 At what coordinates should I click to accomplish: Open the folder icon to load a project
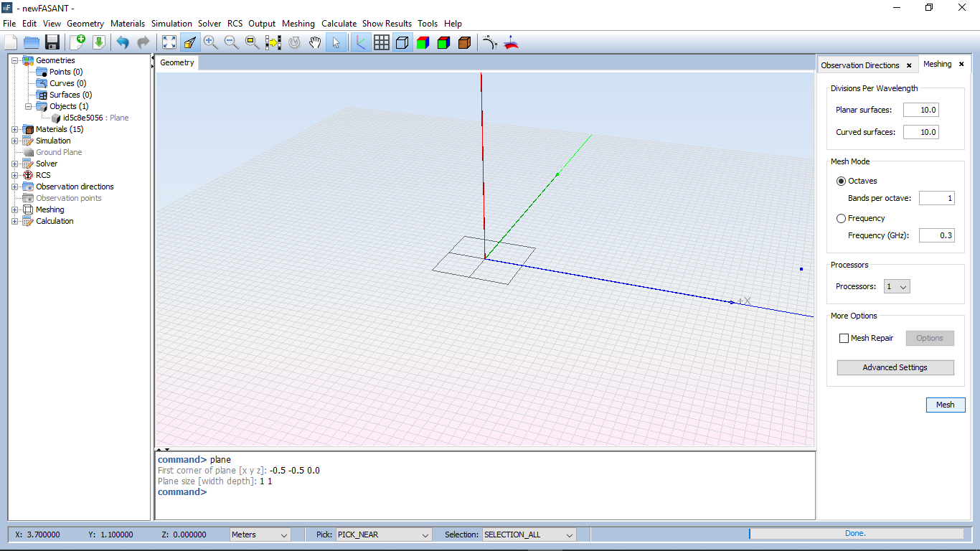pyautogui.click(x=32, y=42)
